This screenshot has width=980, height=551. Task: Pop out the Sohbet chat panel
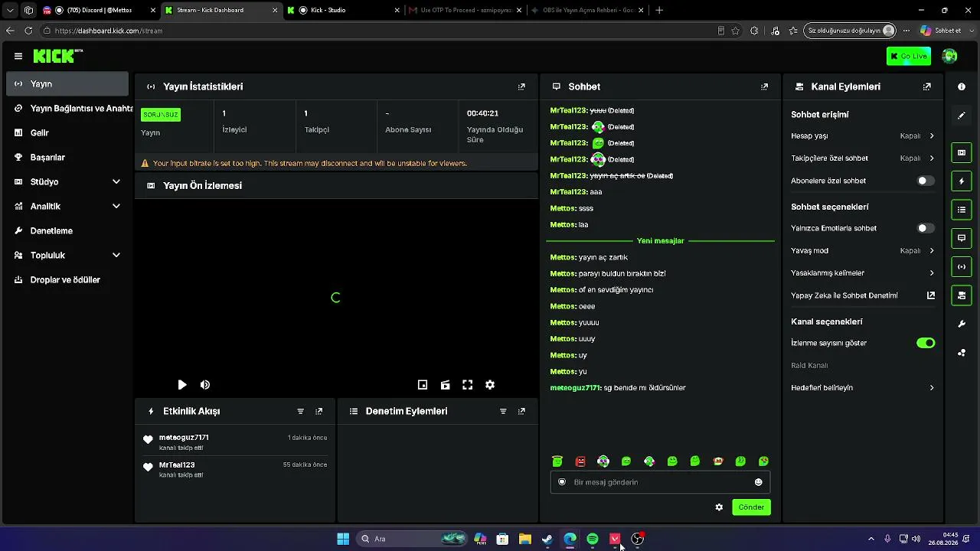(764, 86)
